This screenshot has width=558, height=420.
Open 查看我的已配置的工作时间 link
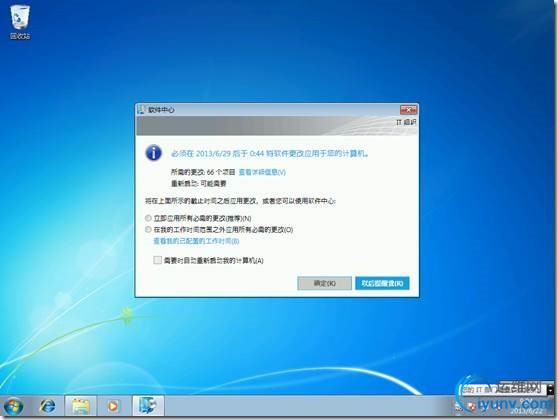[x=196, y=241]
